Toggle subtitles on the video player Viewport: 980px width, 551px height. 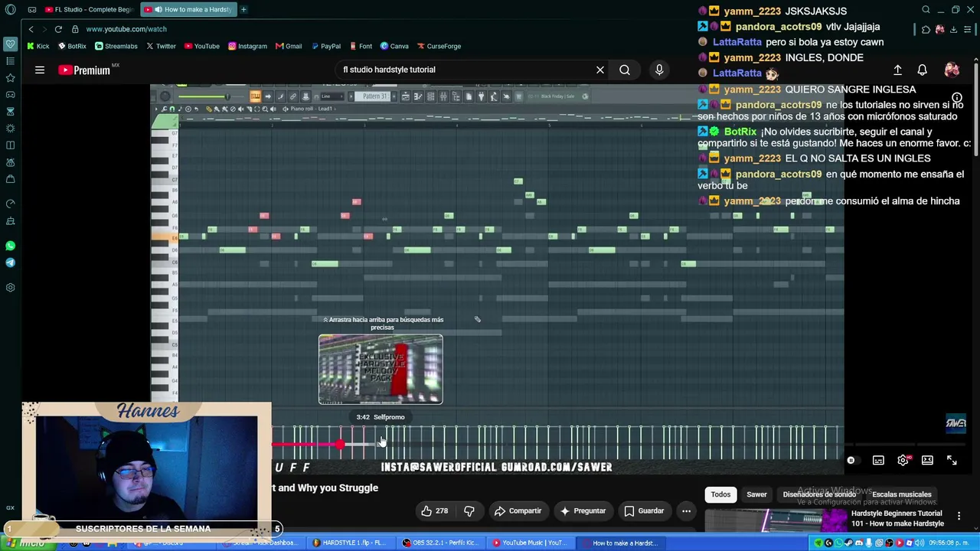tap(878, 461)
